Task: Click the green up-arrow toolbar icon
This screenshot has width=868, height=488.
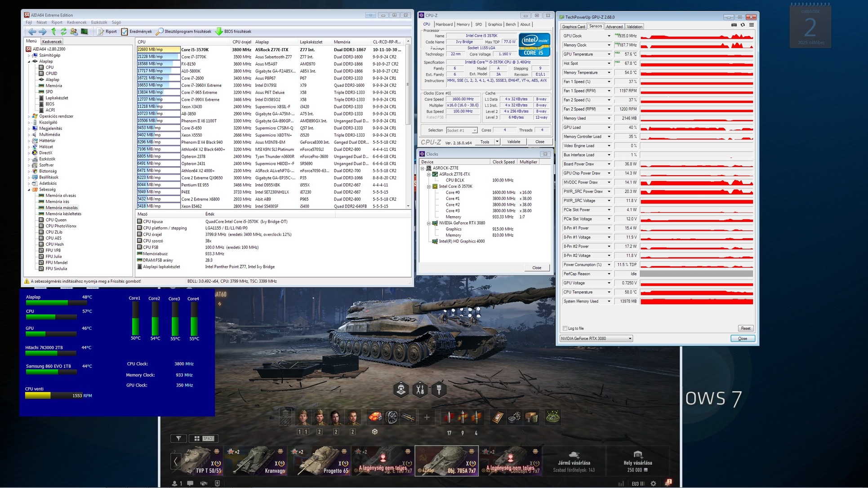Action: [53, 31]
